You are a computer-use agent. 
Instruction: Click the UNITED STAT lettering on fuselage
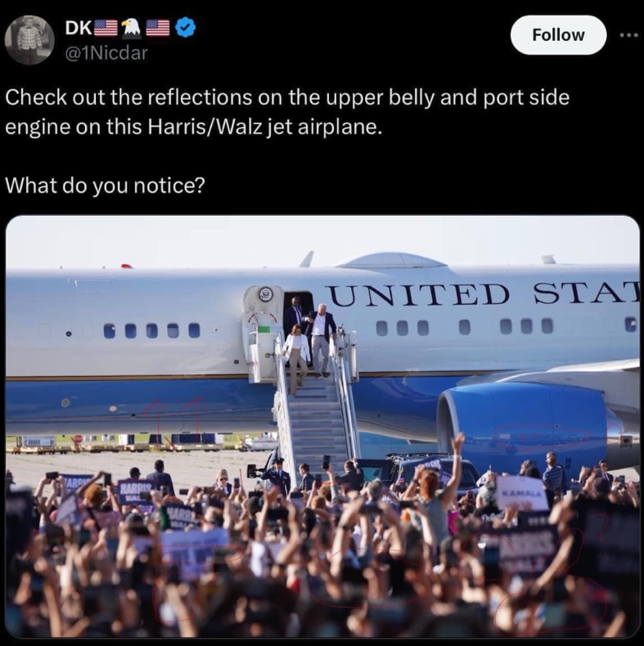point(484,294)
